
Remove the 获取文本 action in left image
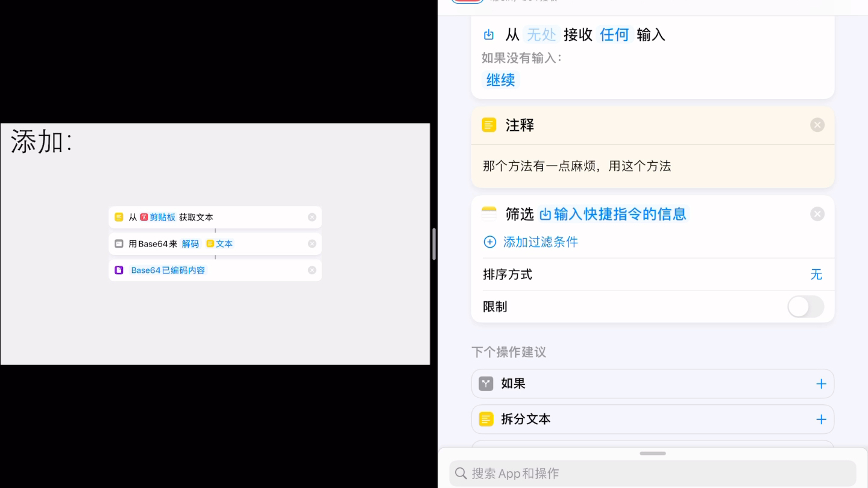(312, 217)
